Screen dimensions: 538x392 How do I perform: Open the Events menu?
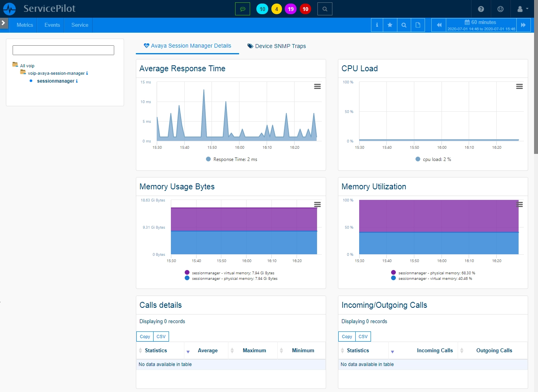point(52,25)
